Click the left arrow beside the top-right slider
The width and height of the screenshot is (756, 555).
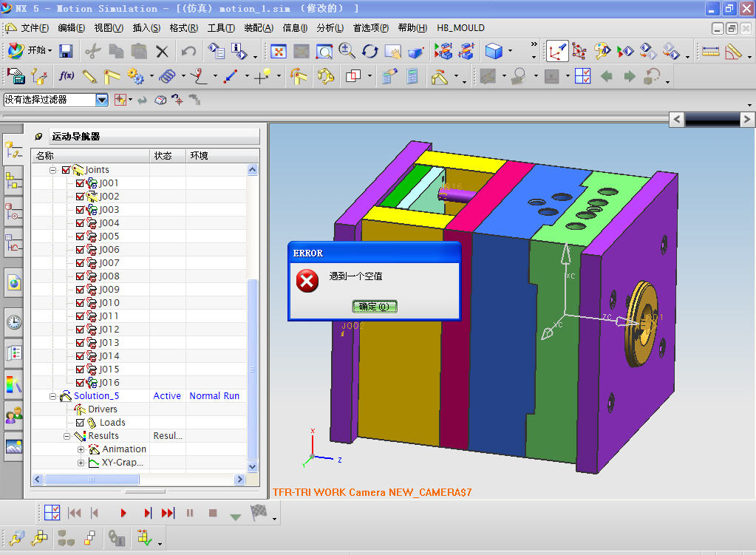tap(676, 119)
